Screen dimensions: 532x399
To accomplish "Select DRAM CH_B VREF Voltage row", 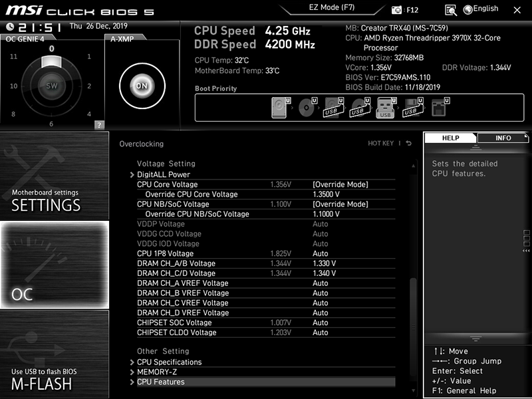I will point(266,293).
